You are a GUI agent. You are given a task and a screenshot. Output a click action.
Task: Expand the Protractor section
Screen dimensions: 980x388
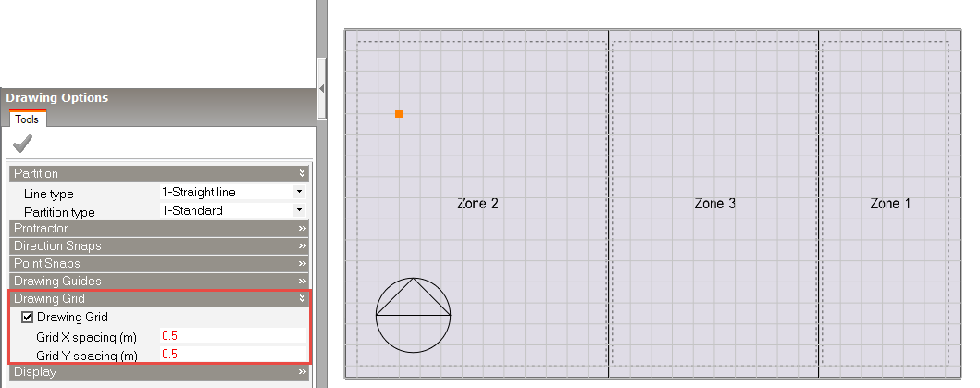(x=302, y=228)
